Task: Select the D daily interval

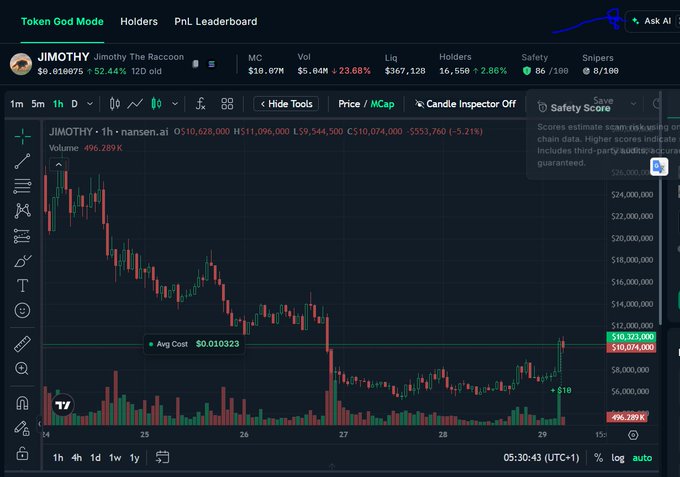Action: (75, 104)
